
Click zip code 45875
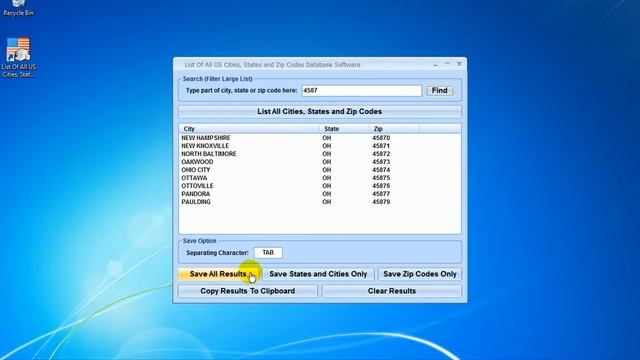tap(381, 178)
